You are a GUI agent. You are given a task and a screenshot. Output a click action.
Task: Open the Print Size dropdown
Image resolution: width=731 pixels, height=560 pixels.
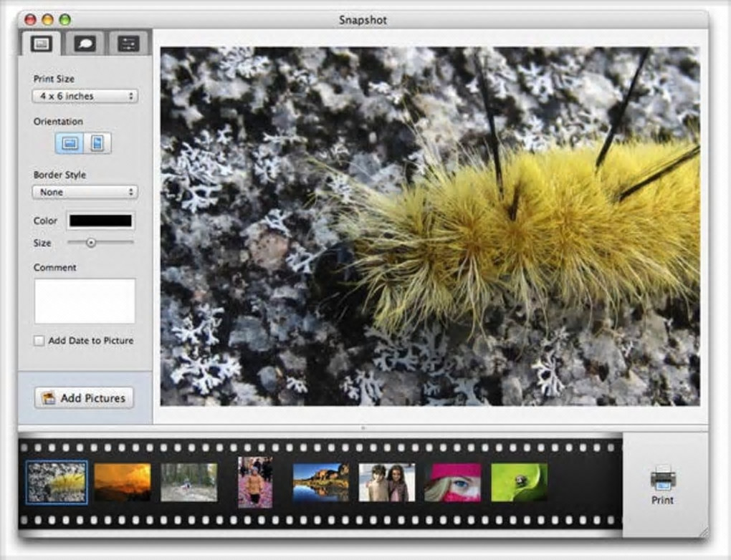(x=85, y=96)
